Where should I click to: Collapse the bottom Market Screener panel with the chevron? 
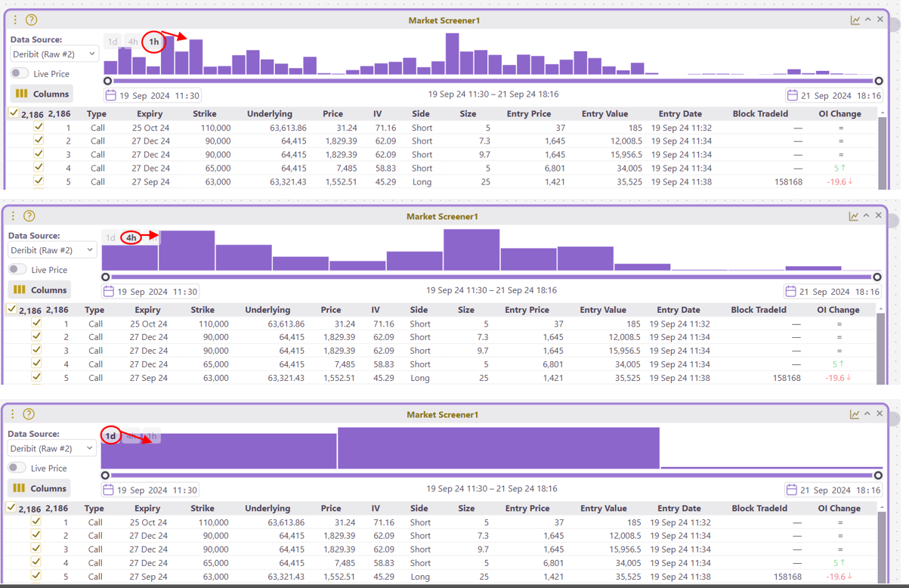(867, 413)
